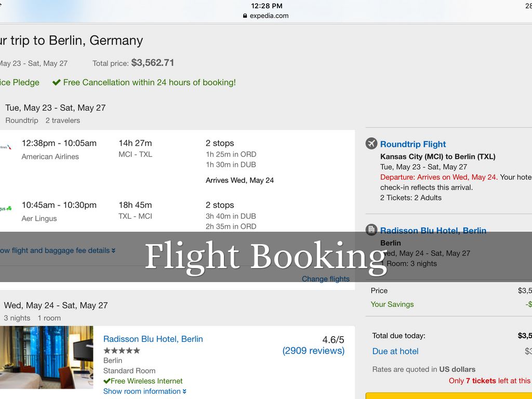Click Radisson Blu Hotel, Berlin in the trip summary
This screenshot has height=399, width=532.
coord(433,230)
